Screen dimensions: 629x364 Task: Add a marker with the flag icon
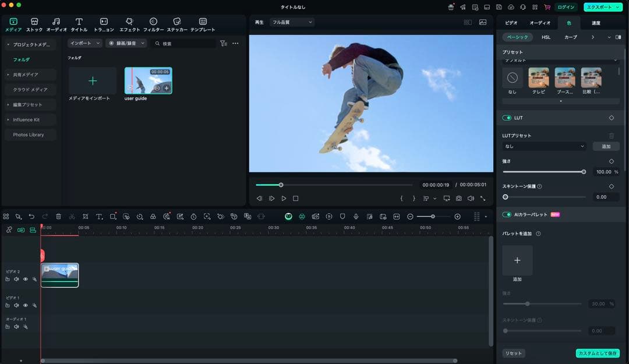pyautogui.click(x=342, y=216)
